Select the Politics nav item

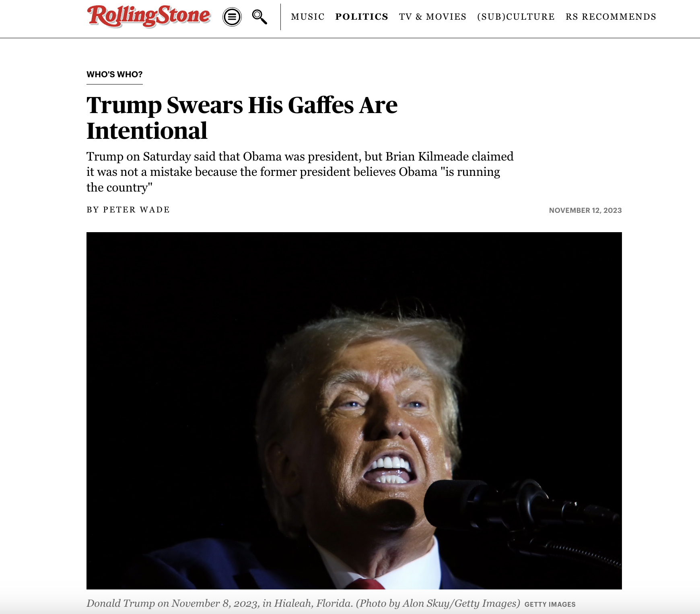pos(362,17)
